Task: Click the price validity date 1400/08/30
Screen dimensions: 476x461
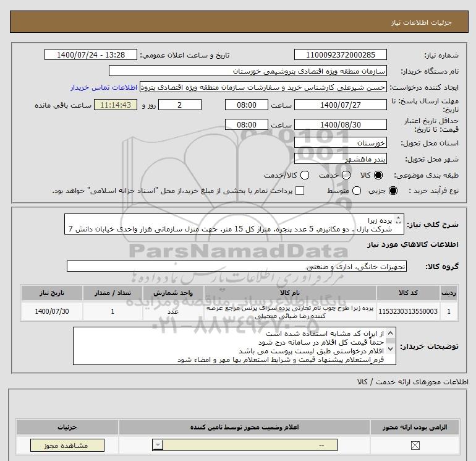Action: 340,124
